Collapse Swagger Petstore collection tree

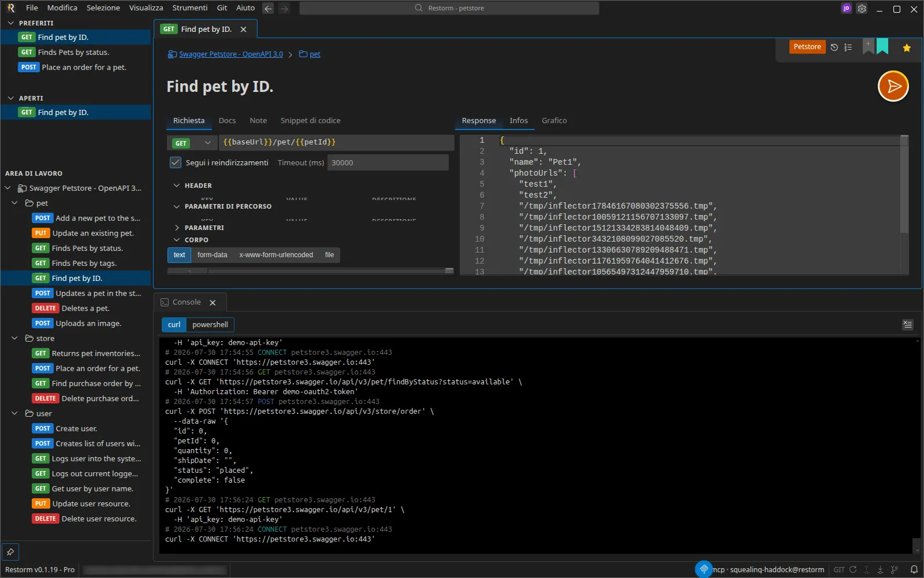[x=8, y=188]
